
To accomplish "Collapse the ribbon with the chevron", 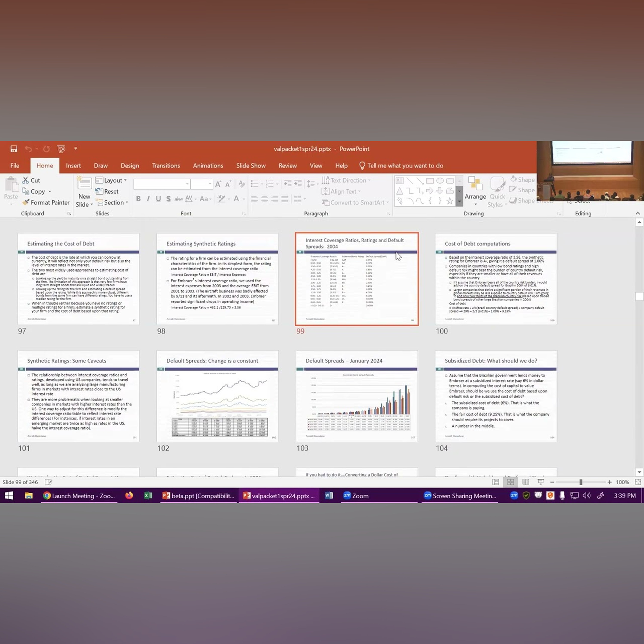I will pyautogui.click(x=637, y=213).
